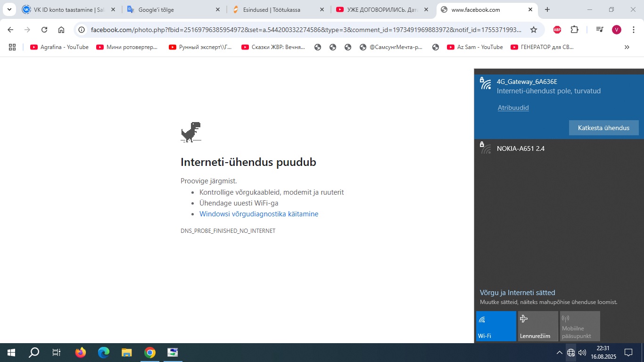The height and width of the screenshot is (362, 644).
Task: Open the browser home page icon
Action: click(61, 30)
